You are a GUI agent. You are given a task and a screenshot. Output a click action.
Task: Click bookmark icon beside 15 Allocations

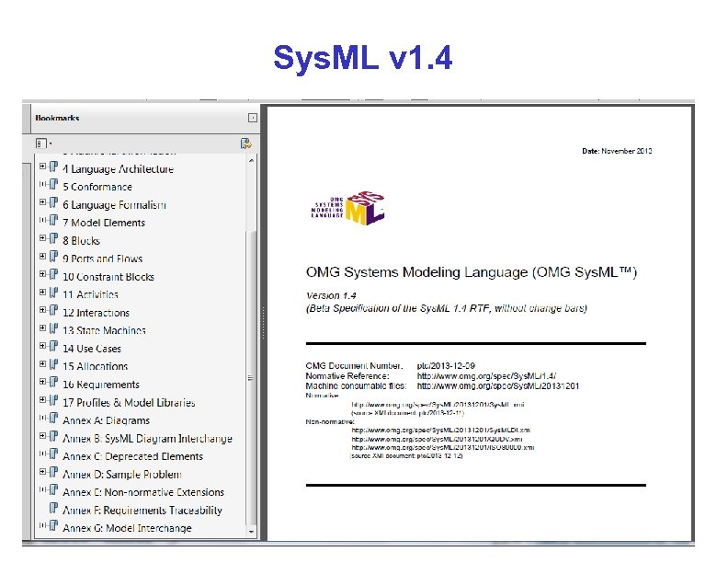pyautogui.click(x=54, y=364)
